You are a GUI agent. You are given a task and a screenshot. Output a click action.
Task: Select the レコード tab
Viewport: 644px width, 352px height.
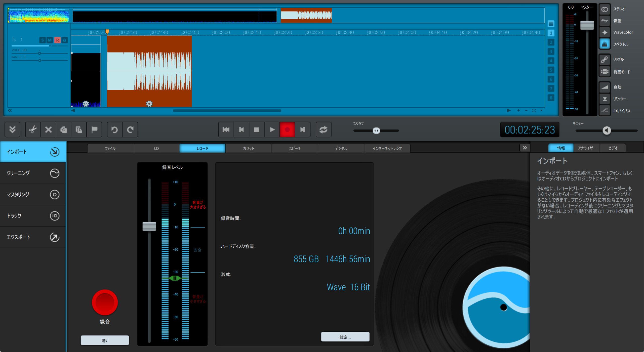coord(203,148)
